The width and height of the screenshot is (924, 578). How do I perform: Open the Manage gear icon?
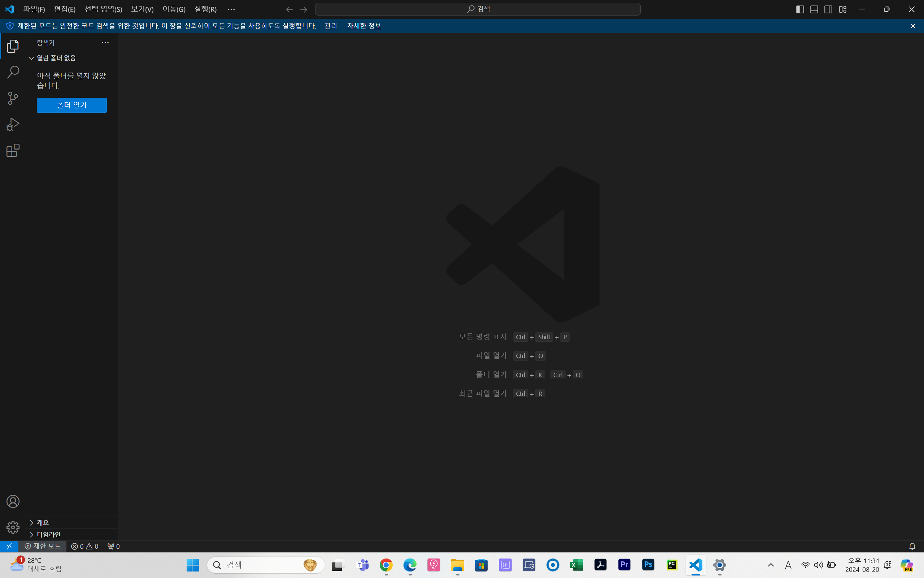tap(13, 527)
